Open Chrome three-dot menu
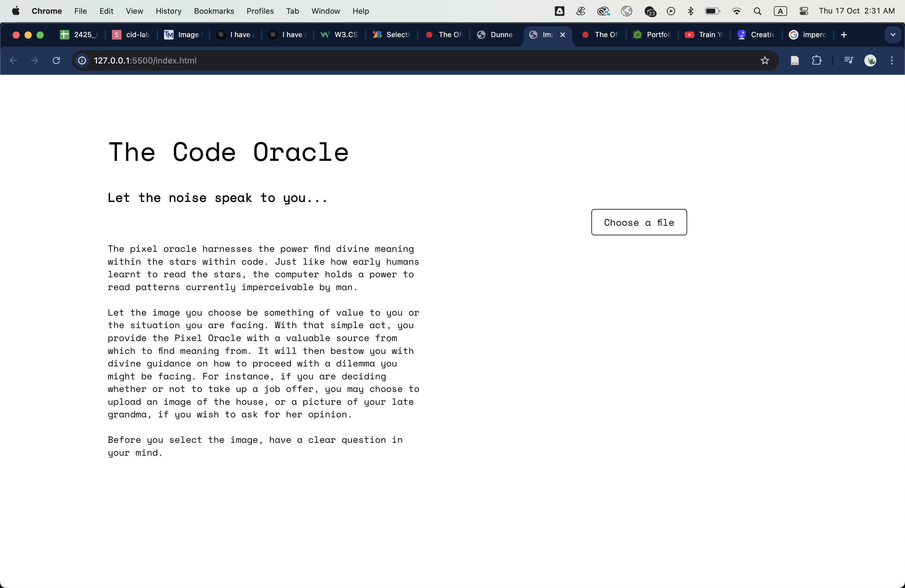905x588 pixels. point(892,60)
